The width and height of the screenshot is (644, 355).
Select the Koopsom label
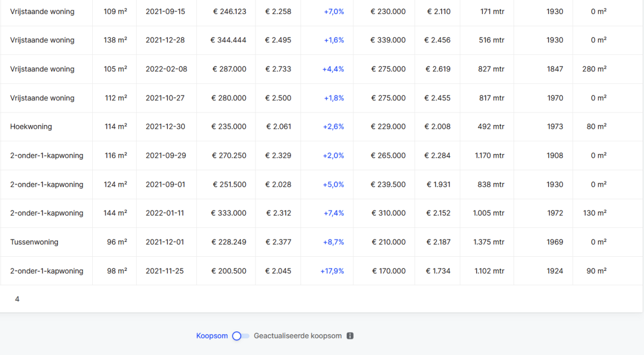[x=212, y=336]
